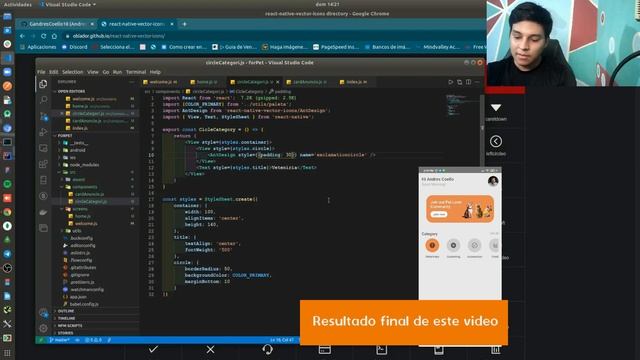Click the caretdown icon in the browser page
This screenshot has width=640, height=360.
click(x=496, y=108)
